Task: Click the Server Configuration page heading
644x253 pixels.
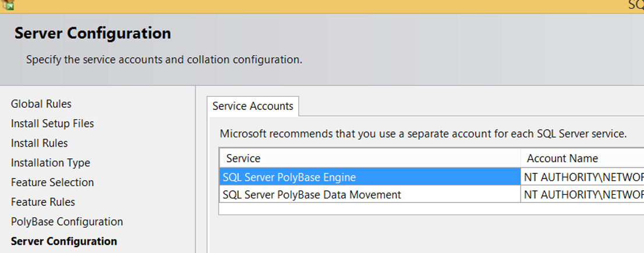Action: click(x=93, y=33)
